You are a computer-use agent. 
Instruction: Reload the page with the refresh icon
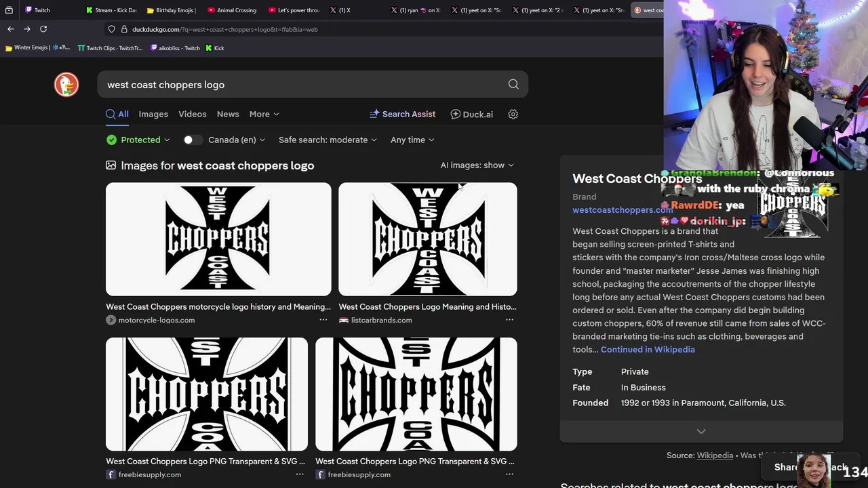[43, 29]
